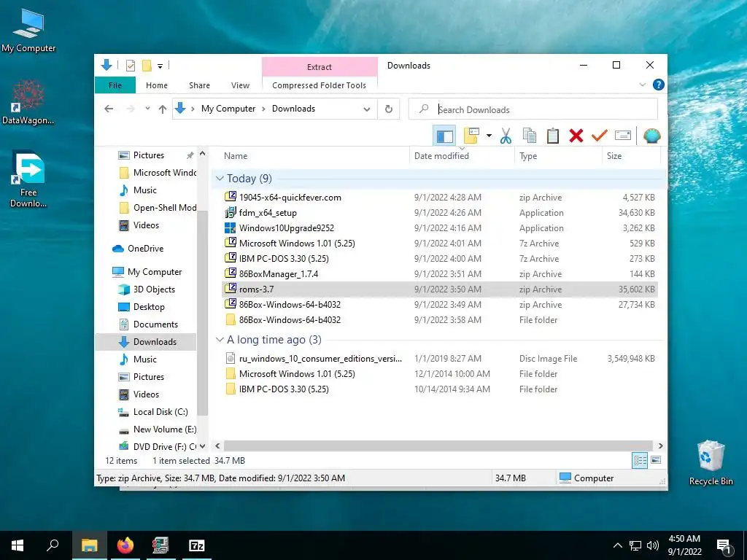
Task: Click the taskbar Search magnifier icon
Action: (53, 545)
